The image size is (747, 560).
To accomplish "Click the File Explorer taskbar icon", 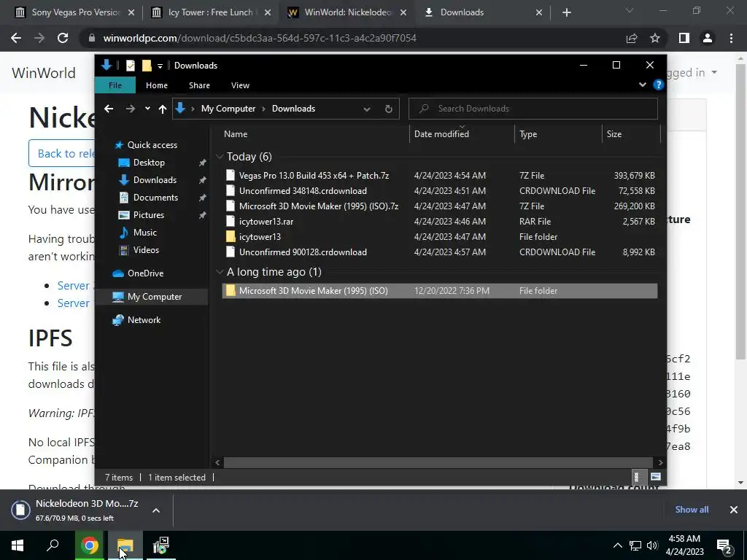I will [x=125, y=545].
